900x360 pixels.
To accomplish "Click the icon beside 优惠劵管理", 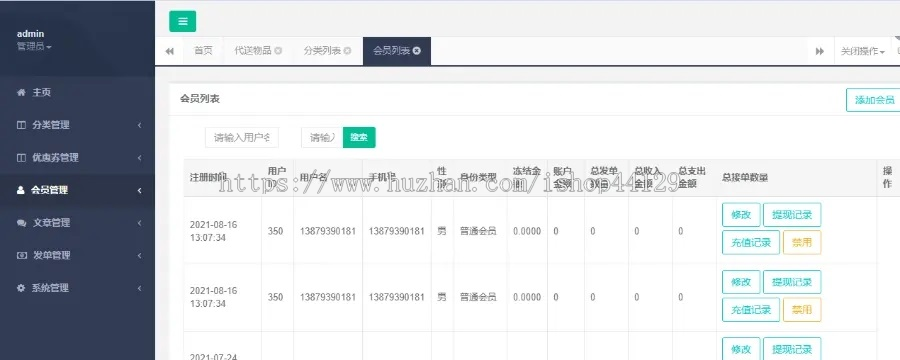I will (x=21, y=158).
